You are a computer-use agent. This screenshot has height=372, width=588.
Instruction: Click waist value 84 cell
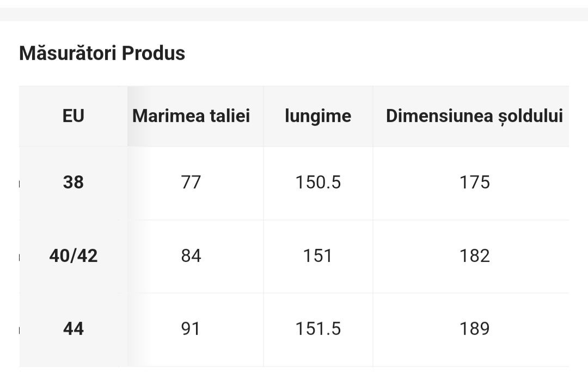191,256
